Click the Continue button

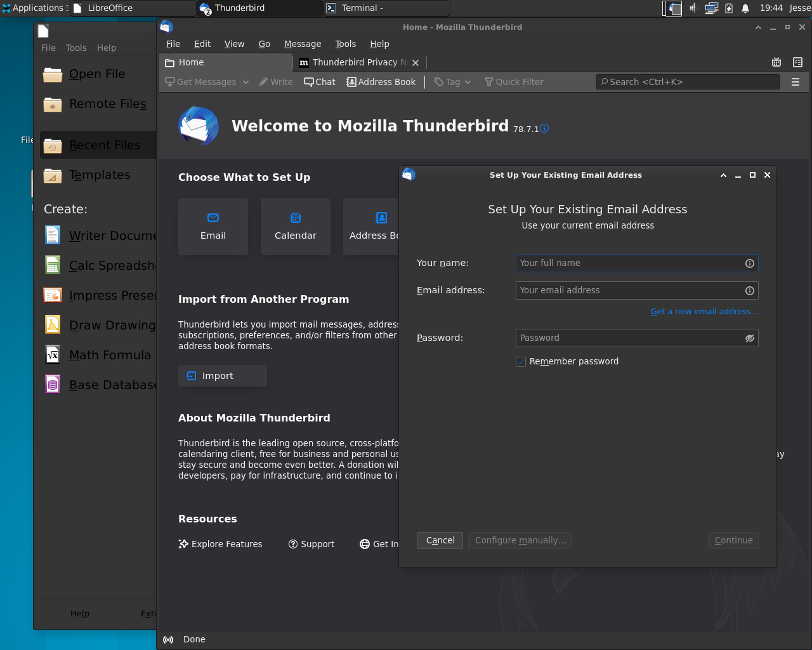click(x=733, y=540)
